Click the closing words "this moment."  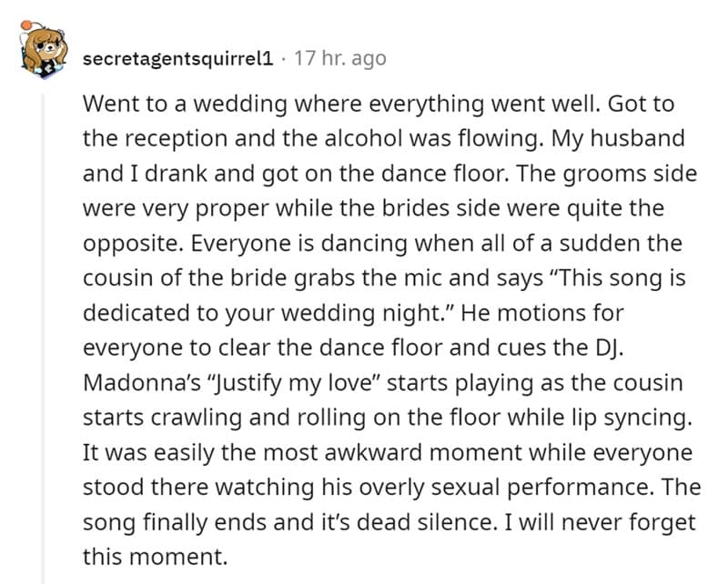[x=152, y=557]
